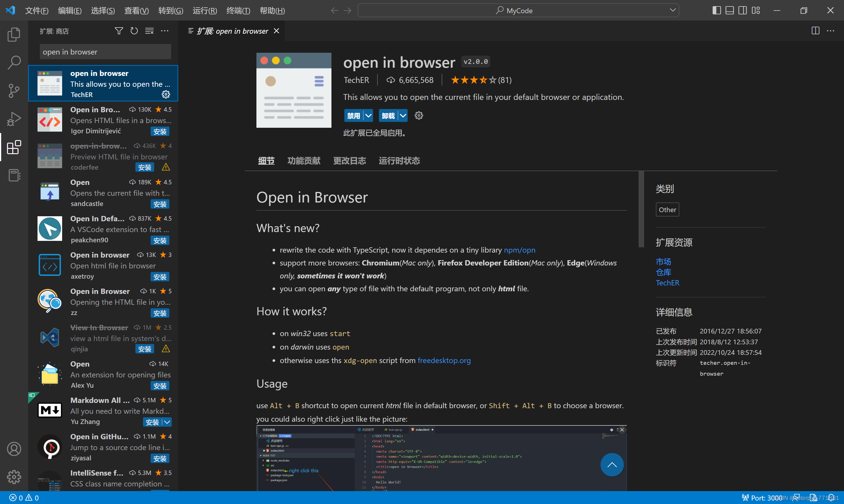
Task: Open the 终端(T) menu
Action: tap(239, 11)
